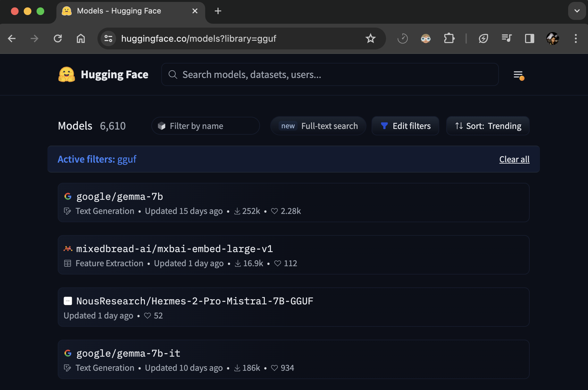Open Sort: Trending dropdown
The height and width of the screenshot is (390, 588).
point(488,126)
